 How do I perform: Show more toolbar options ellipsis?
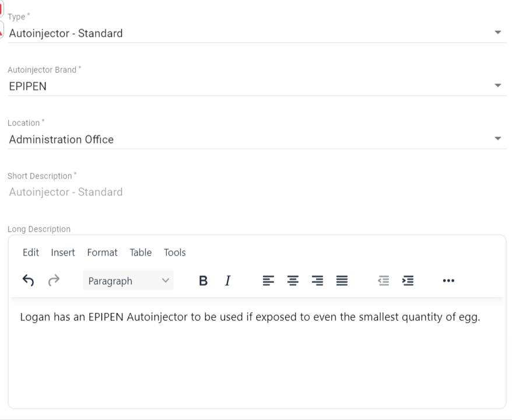(x=448, y=281)
